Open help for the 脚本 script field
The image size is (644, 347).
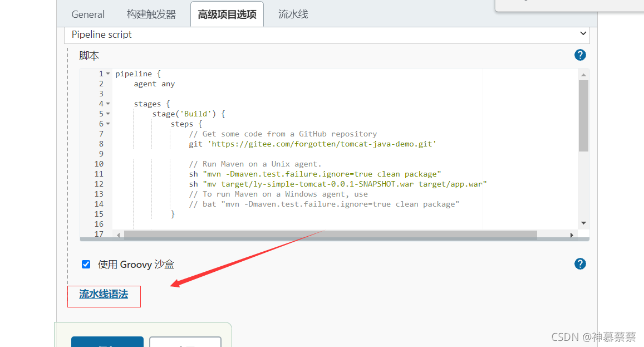580,55
